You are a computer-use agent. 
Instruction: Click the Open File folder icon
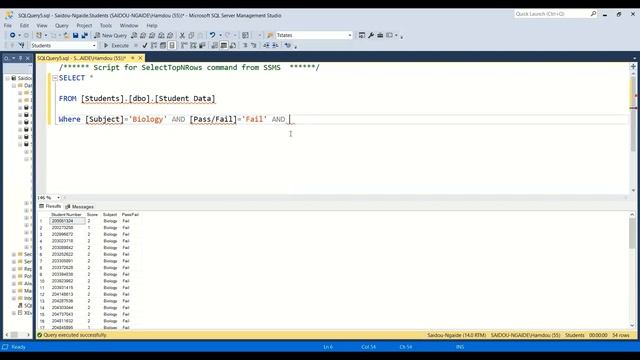(x=66, y=36)
